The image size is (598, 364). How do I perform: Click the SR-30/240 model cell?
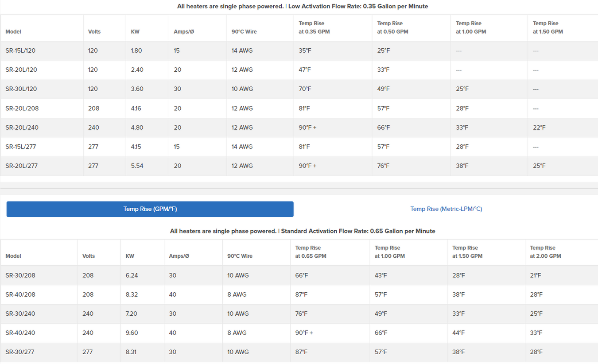point(20,314)
